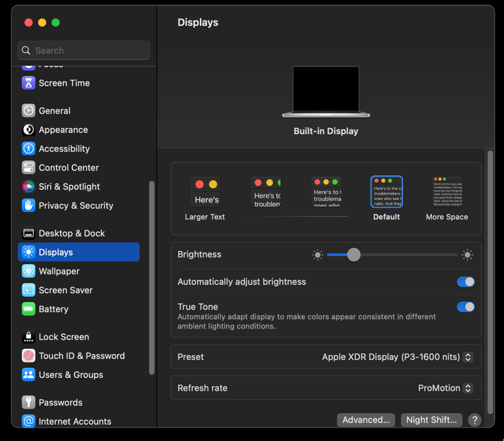The image size is (504, 441).
Task: Disable Automatically adjust brightness switch
Action: click(465, 282)
